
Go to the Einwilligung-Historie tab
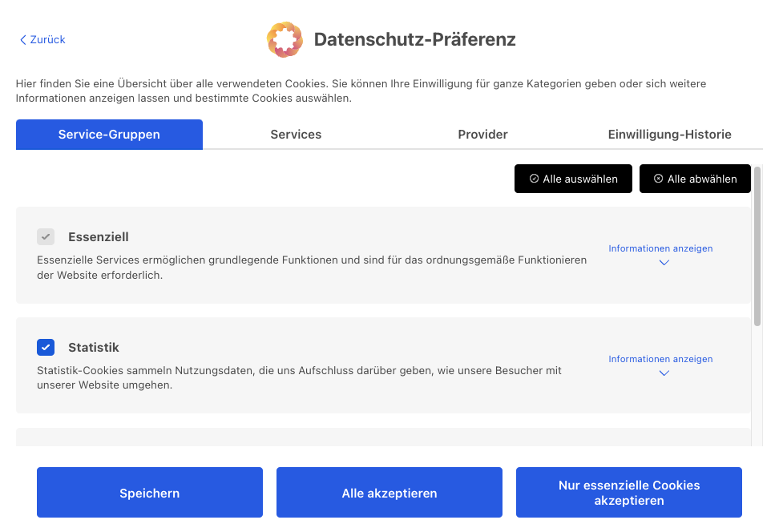(669, 135)
